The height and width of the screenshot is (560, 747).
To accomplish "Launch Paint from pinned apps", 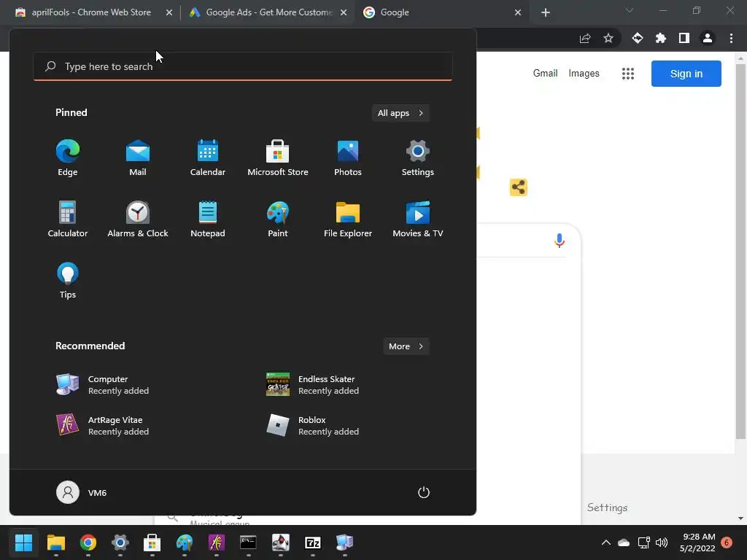I will coord(278,219).
